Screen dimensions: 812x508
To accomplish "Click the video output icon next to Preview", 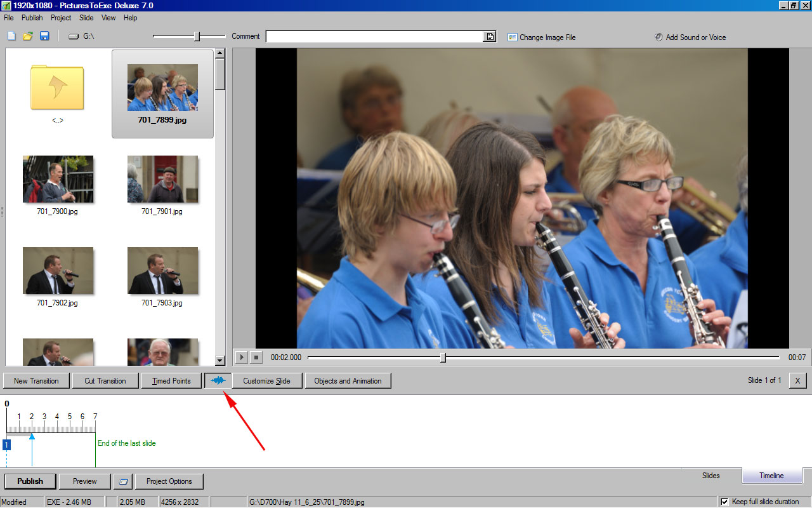I will pos(123,481).
